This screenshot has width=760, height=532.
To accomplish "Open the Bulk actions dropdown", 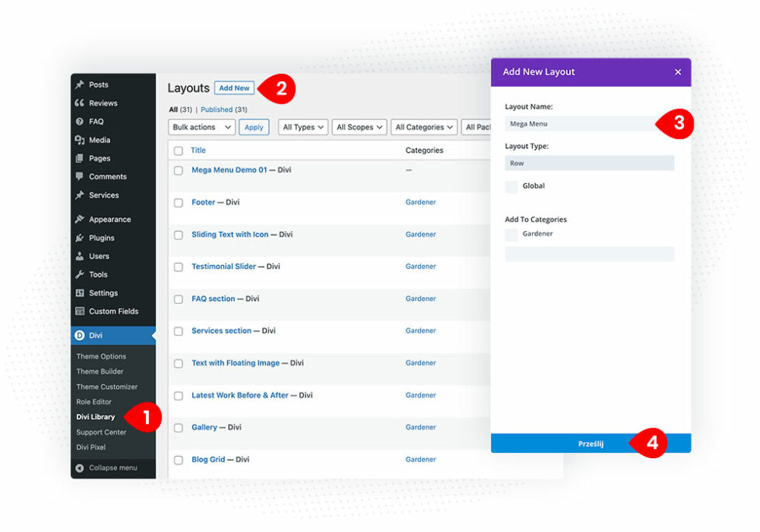I will [201, 126].
